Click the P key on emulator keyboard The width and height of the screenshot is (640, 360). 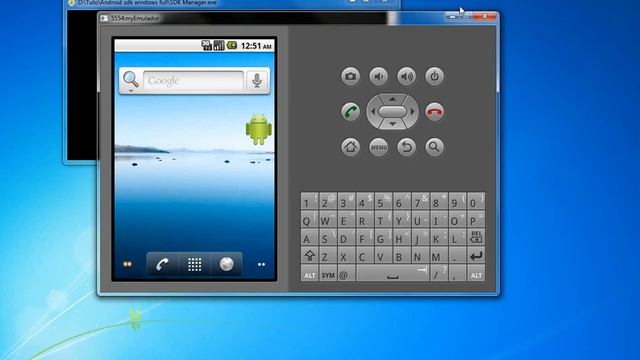[476, 220]
